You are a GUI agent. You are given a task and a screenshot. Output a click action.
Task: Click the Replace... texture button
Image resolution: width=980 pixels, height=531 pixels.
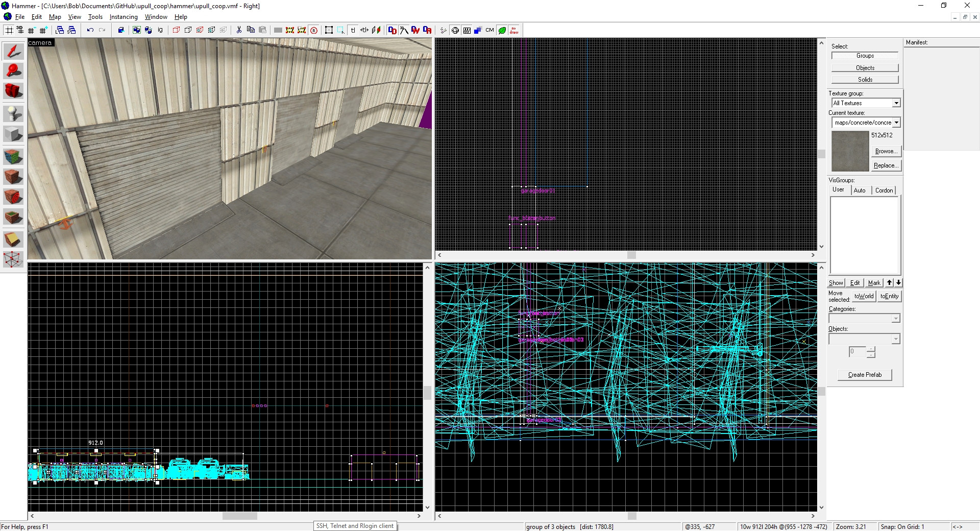point(886,165)
